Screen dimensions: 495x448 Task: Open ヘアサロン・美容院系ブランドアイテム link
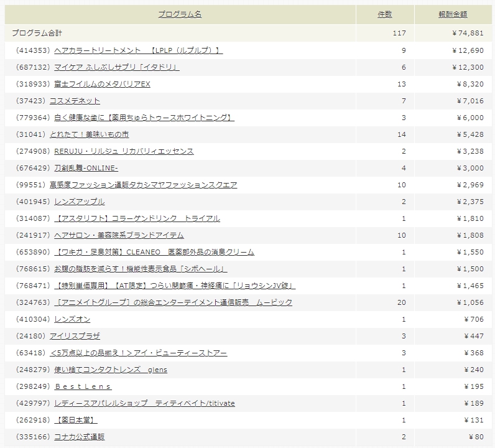point(119,235)
